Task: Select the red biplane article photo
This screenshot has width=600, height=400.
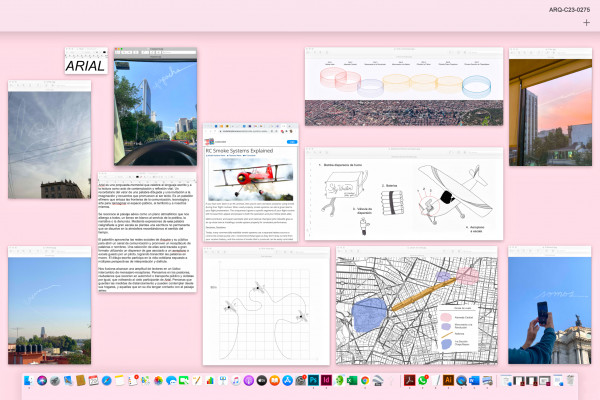Action: coord(251,179)
